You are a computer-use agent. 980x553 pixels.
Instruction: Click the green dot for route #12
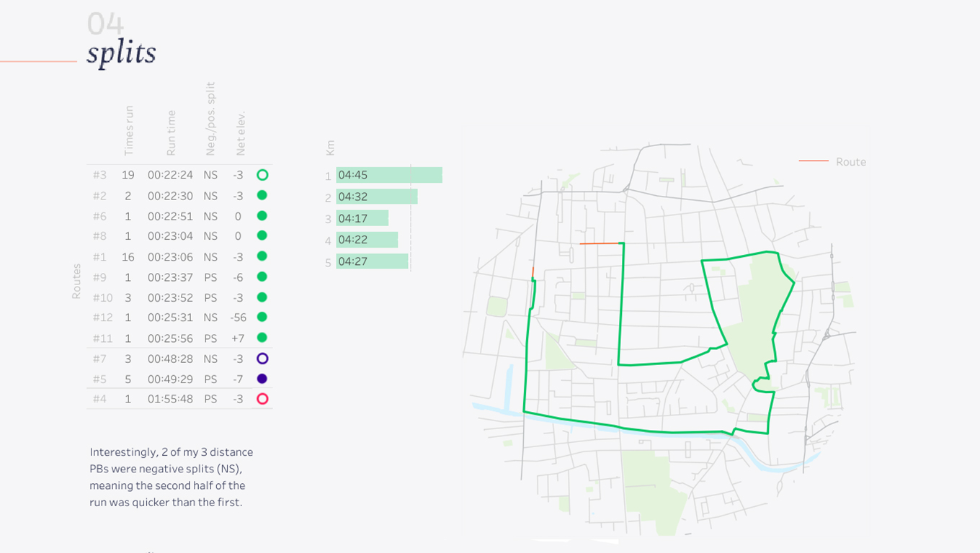click(262, 317)
